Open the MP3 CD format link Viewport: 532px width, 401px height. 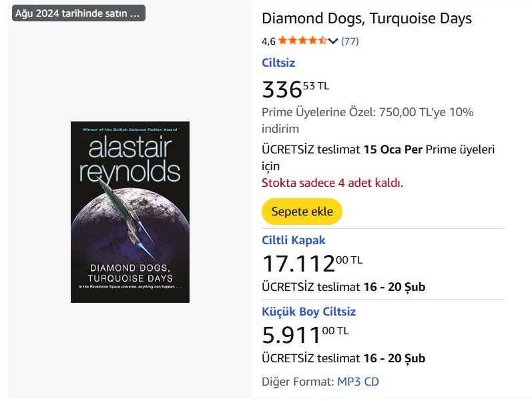point(358,382)
